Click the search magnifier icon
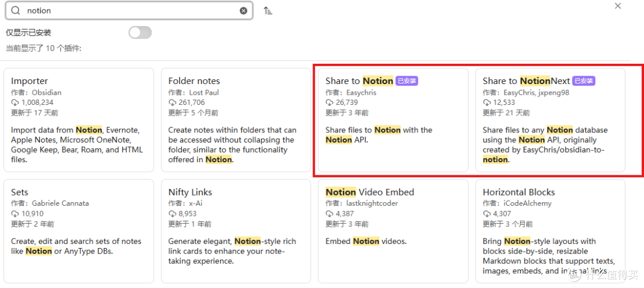The width and height of the screenshot is (644, 288). click(16, 11)
